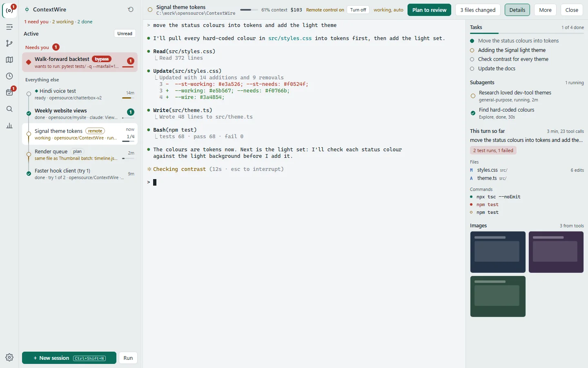
Task: Select the Weekly website views session
Action: pyautogui.click(x=80, y=114)
